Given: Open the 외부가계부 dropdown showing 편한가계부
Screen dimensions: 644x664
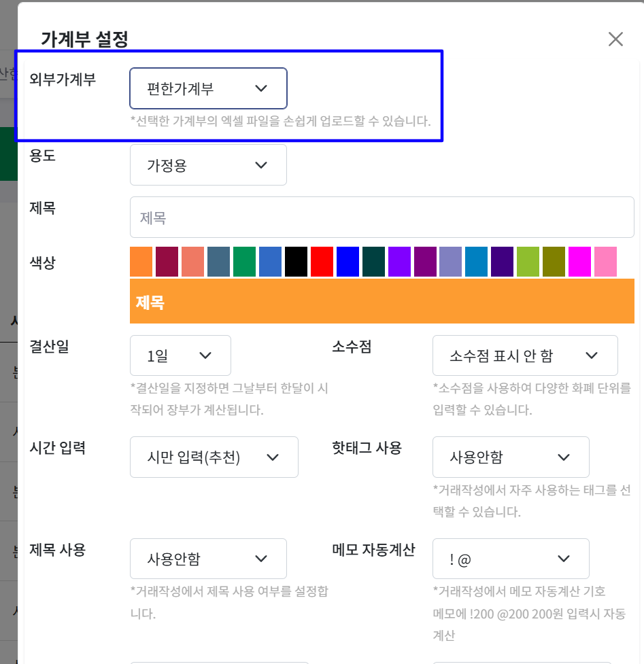Looking at the screenshot, I should coord(208,88).
